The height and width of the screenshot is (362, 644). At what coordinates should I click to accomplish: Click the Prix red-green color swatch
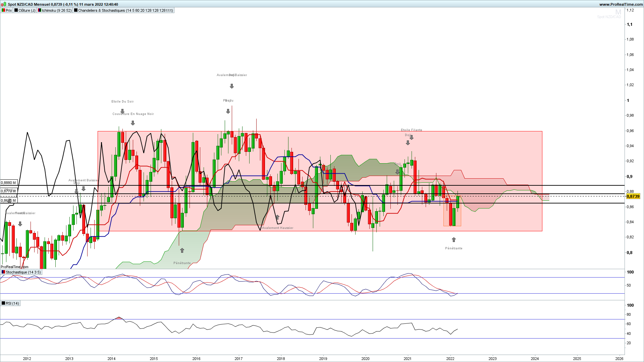pos(3,10)
